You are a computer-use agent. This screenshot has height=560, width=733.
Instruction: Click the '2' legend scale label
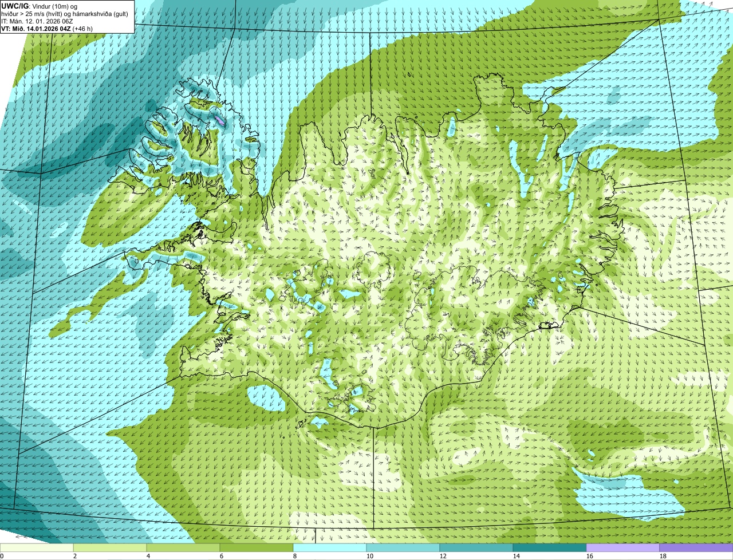coord(75,556)
